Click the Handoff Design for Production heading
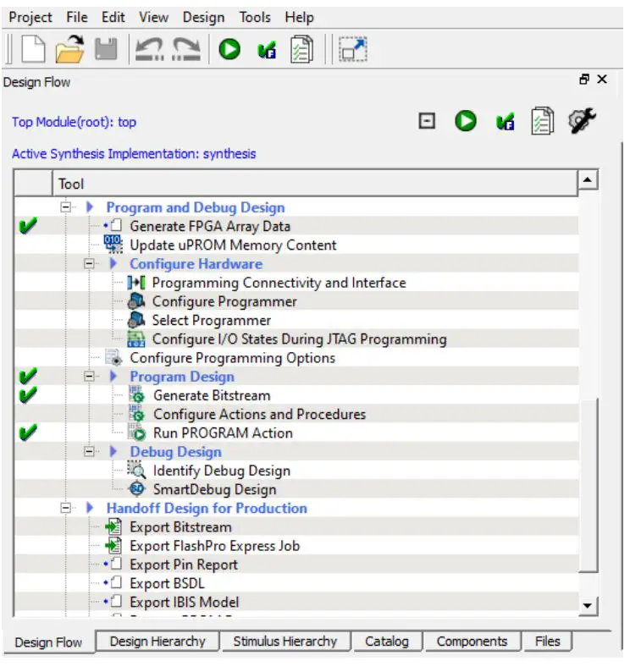This screenshot has width=641, height=672. (x=207, y=509)
